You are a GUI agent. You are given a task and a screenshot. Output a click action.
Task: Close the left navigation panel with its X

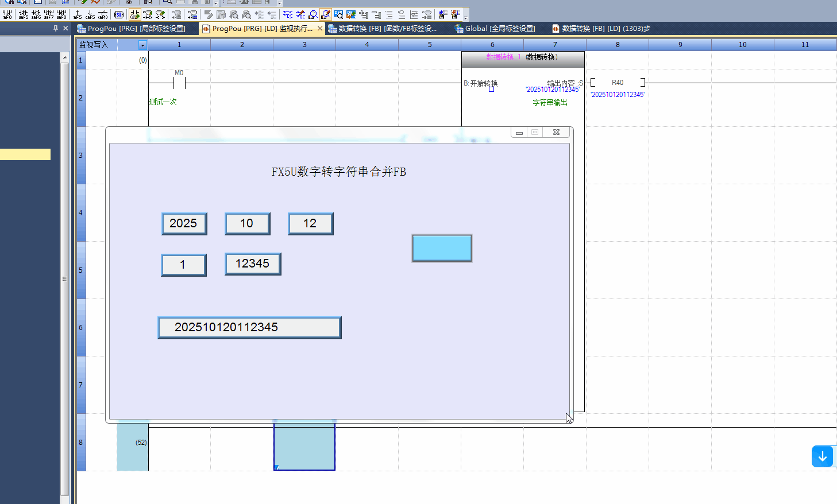coord(65,28)
